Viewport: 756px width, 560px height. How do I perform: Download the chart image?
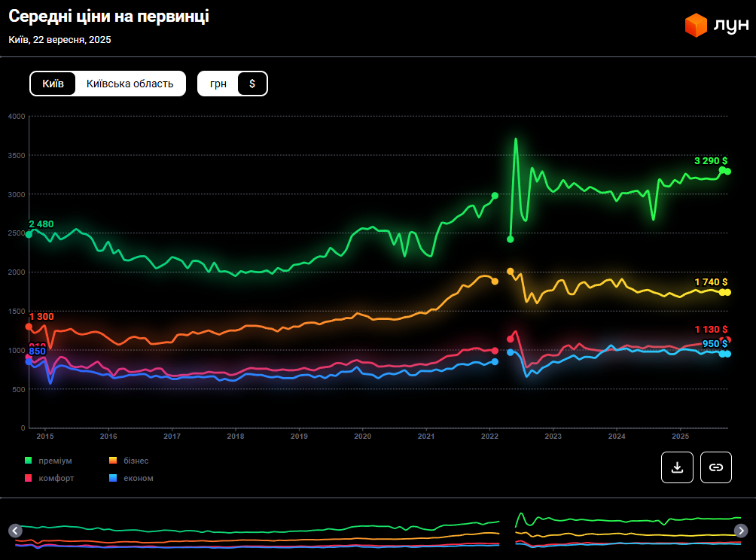tap(677, 467)
